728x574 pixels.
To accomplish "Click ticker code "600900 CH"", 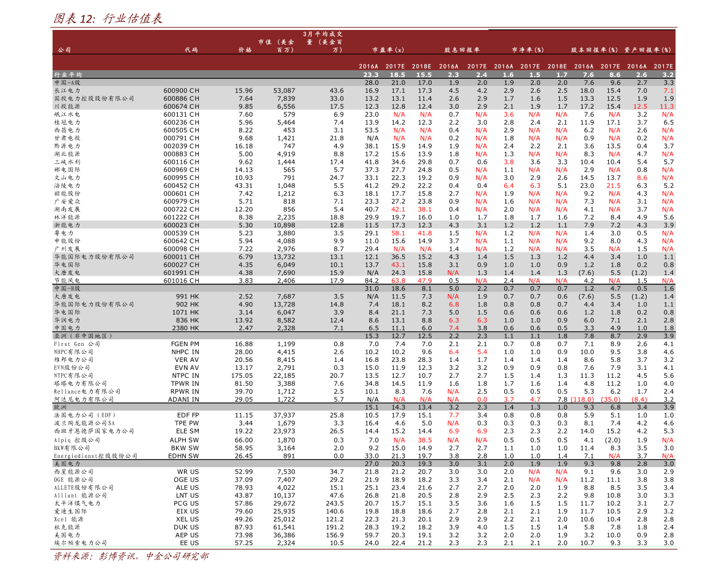I will click(x=181, y=90).
